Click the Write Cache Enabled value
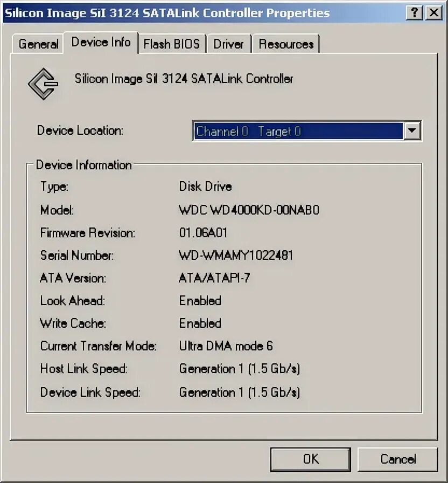Screen dimensions: 448x483 pos(200,323)
